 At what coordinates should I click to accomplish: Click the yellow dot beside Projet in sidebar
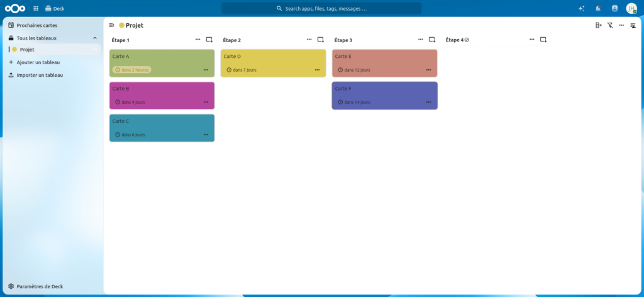(x=14, y=49)
